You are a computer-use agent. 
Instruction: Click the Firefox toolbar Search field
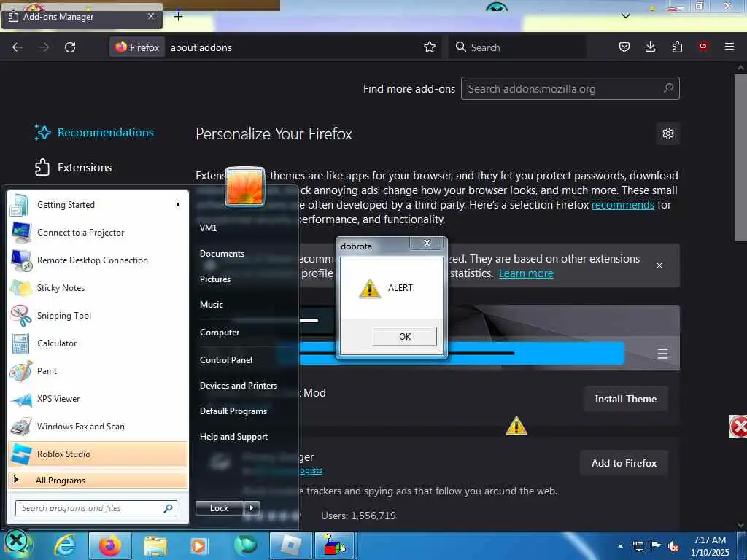point(517,47)
